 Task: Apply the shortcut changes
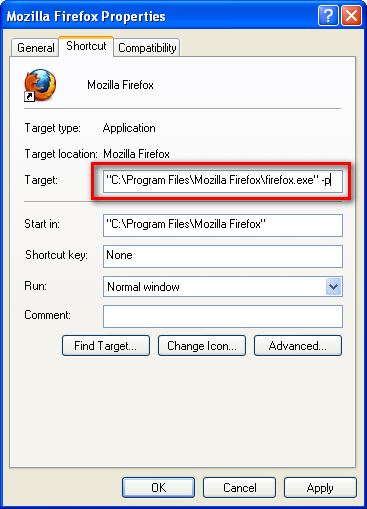pyautogui.click(x=320, y=488)
